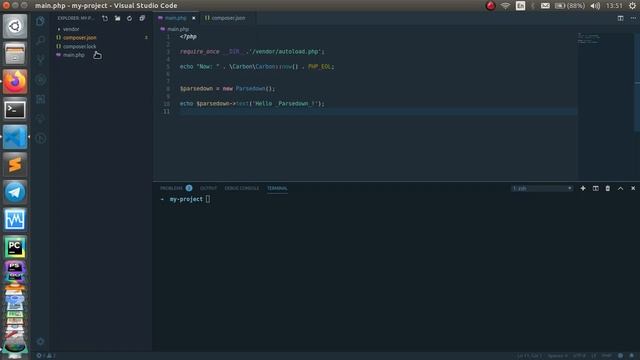
Task: Click the Split Editor icon
Action: [620, 18]
